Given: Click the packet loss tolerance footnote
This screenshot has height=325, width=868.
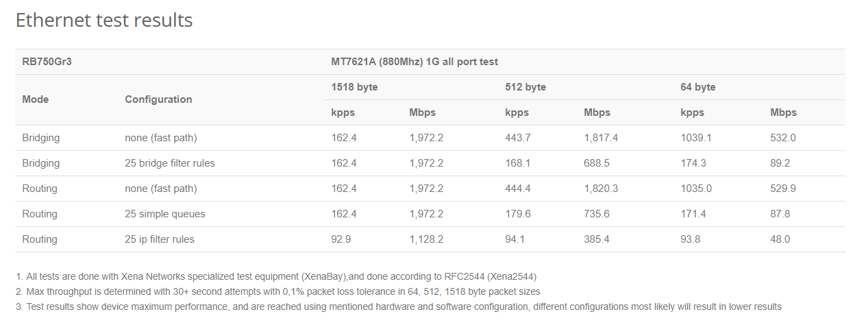Looking at the screenshot, I should (x=277, y=291).
